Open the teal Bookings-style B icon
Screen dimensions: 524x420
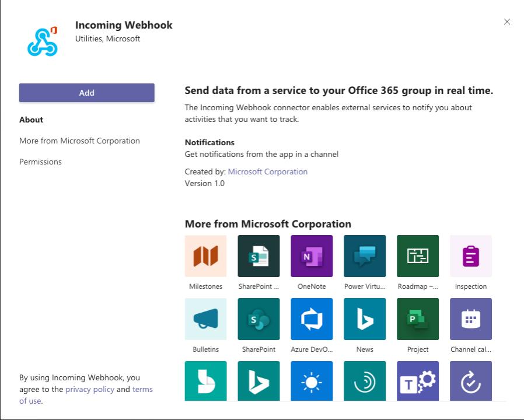point(205,381)
